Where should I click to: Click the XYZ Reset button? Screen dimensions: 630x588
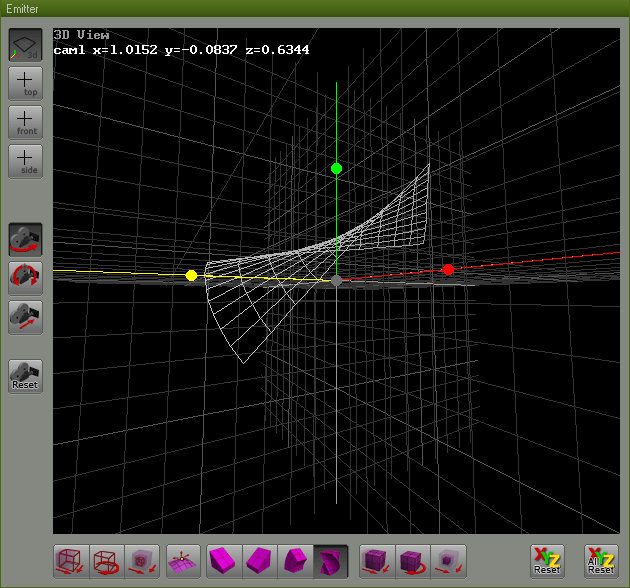point(547,561)
